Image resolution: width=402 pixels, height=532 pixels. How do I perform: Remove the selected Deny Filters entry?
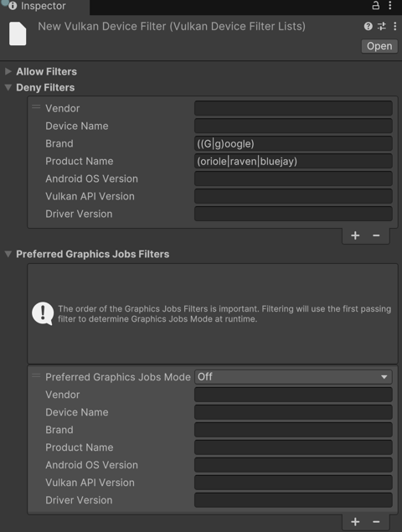coord(376,235)
